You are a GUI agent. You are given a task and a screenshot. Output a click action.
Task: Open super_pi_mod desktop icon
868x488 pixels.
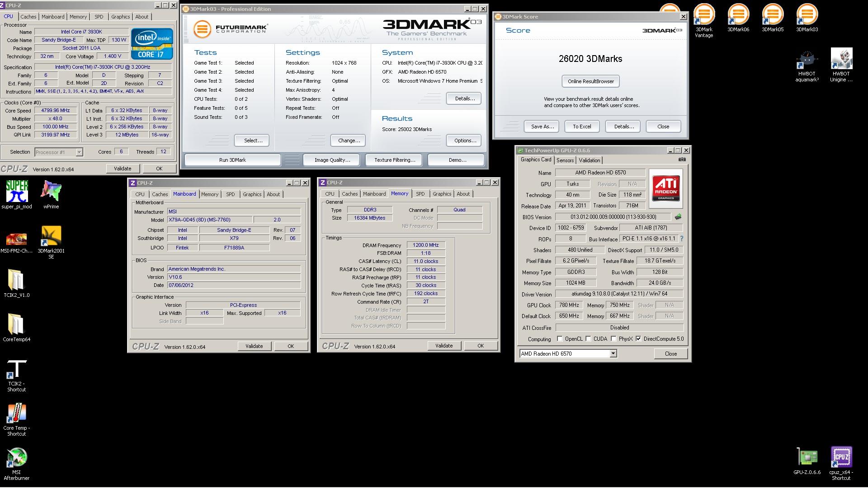(17, 194)
